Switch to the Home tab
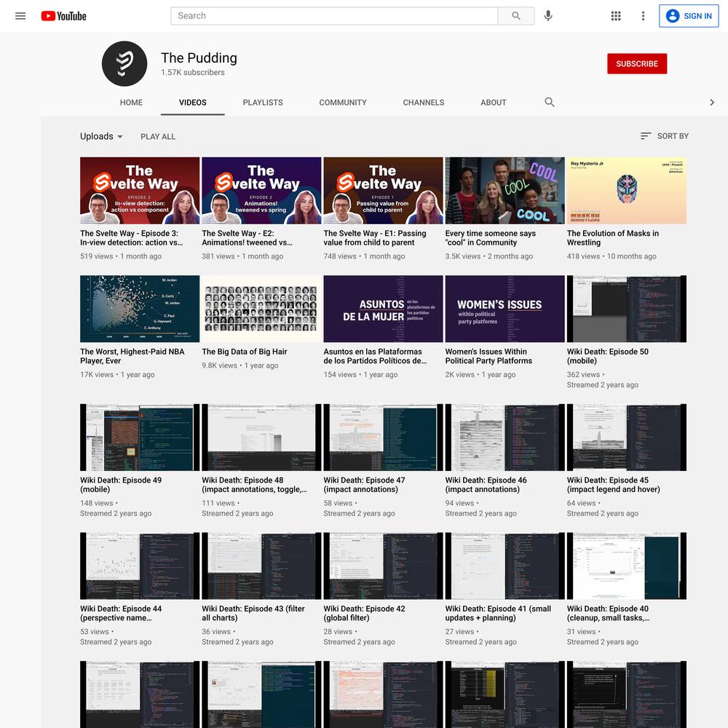The image size is (728, 728). (131, 103)
